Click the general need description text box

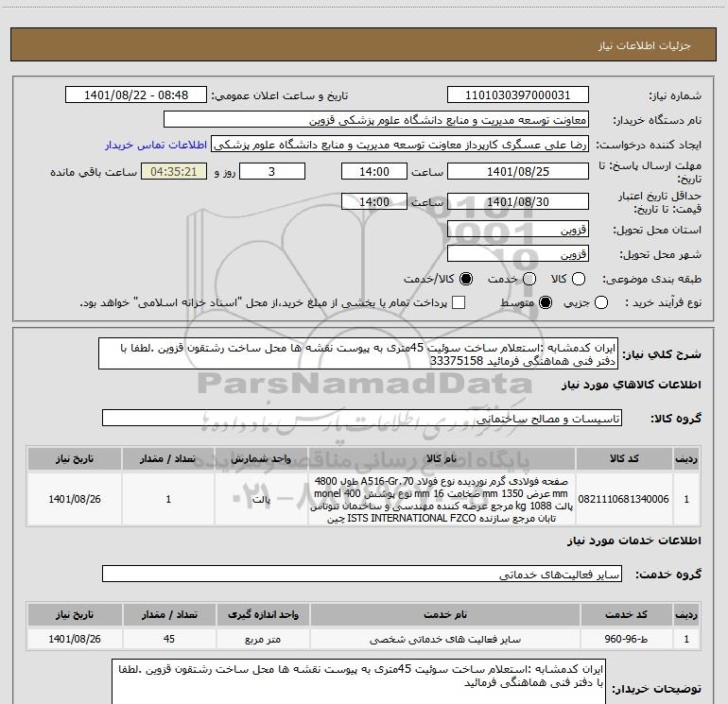click(x=358, y=353)
